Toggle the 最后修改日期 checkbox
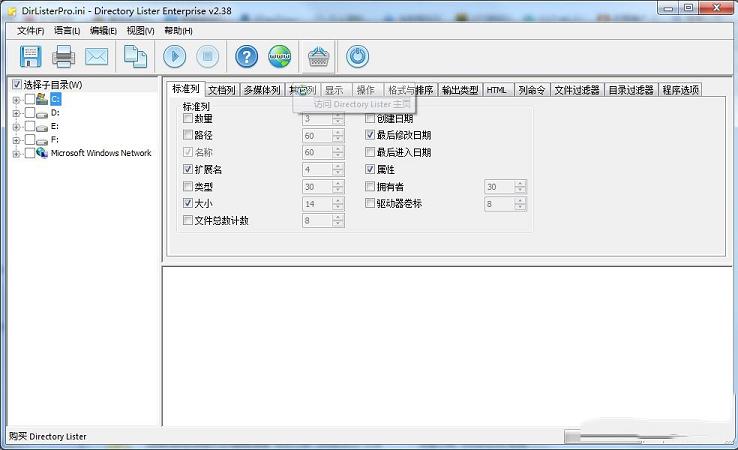Screen dimensions: 738x450 coord(369,136)
